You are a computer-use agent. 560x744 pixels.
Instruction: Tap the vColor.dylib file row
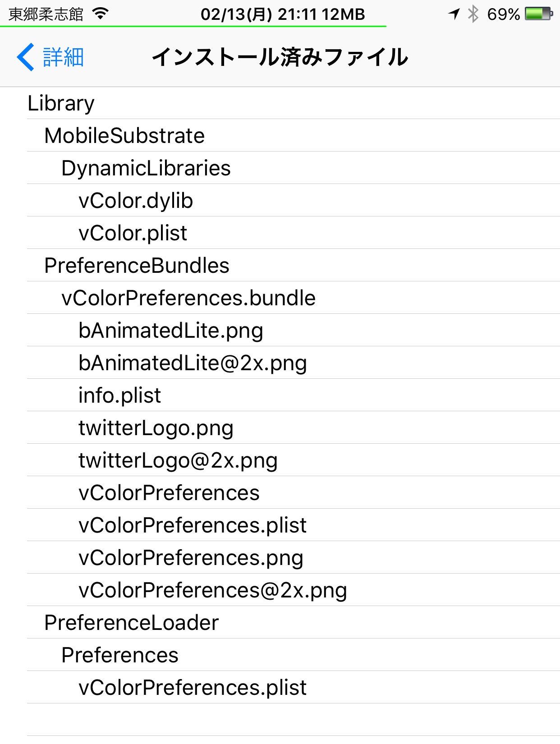(294, 201)
